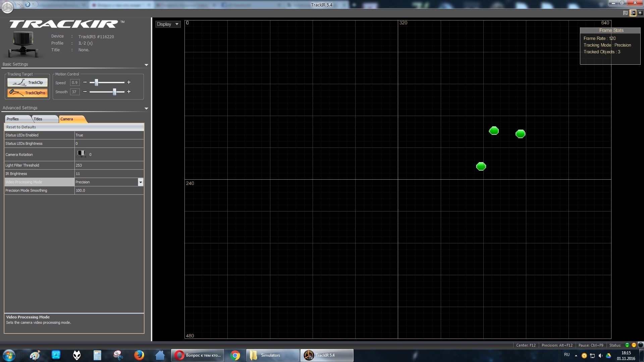Click the upper-right green tracked dot

pyautogui.click(x=520, y=134)
